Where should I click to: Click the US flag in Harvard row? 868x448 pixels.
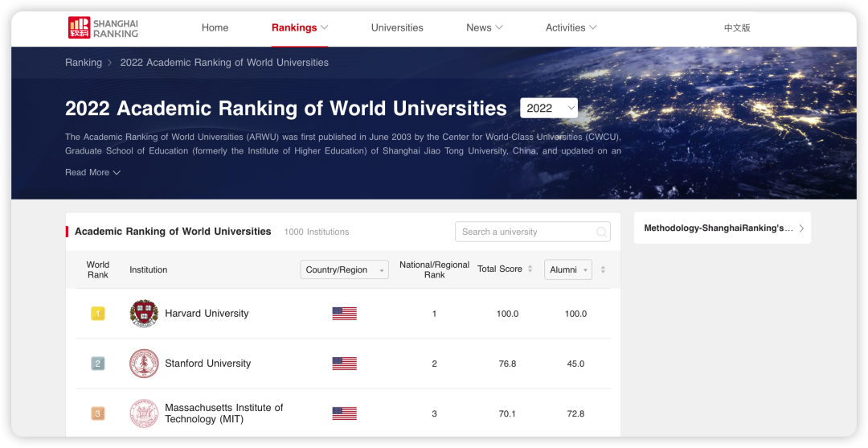[x=344, y=314]
